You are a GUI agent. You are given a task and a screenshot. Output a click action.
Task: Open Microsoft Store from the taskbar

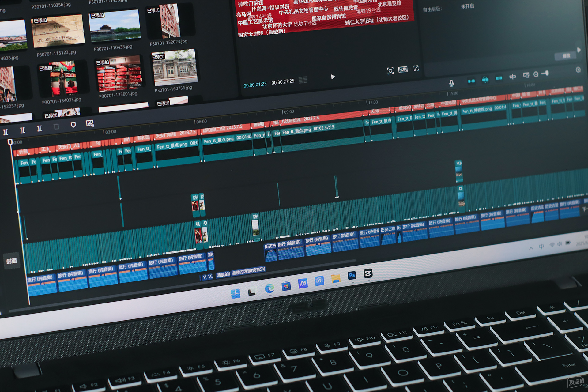(x=286, y=286)
